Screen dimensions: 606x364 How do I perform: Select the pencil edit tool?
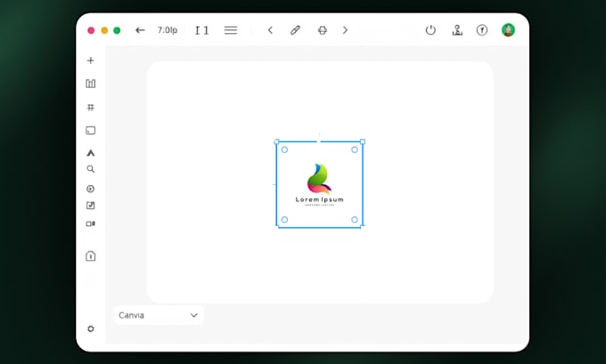click(295, 30)
